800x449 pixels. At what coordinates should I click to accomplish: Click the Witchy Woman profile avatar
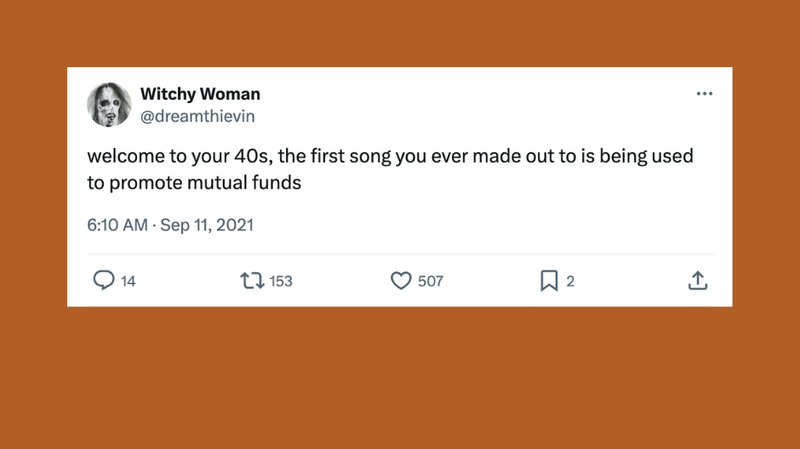110,104
